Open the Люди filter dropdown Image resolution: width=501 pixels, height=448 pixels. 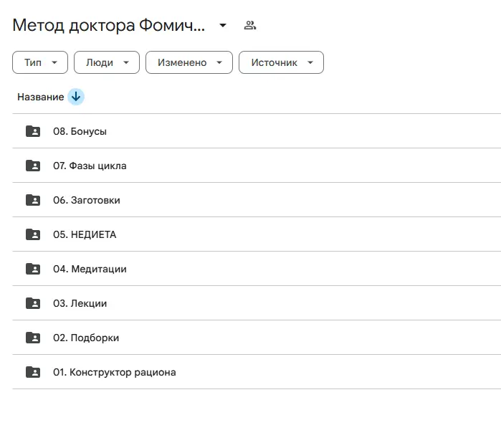[x=106, y=62]
